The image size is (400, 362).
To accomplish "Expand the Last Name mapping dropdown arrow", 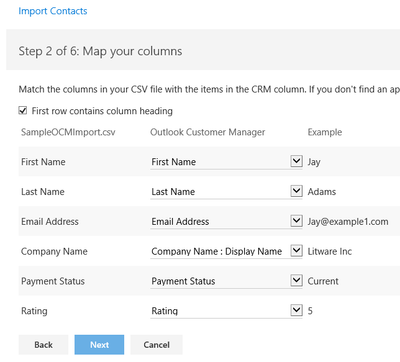I will point(296,191).
